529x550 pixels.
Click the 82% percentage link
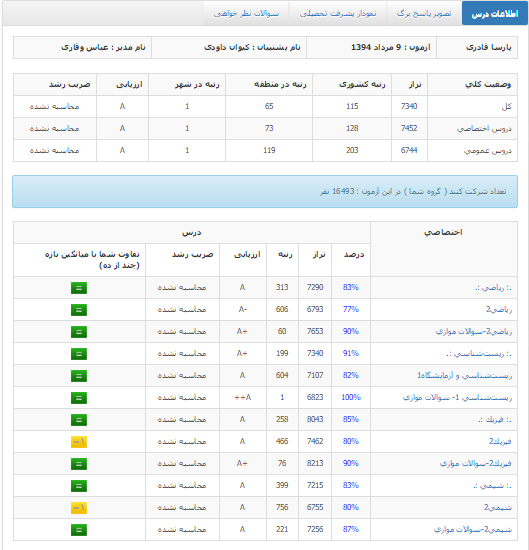click(x=351, y=375)
